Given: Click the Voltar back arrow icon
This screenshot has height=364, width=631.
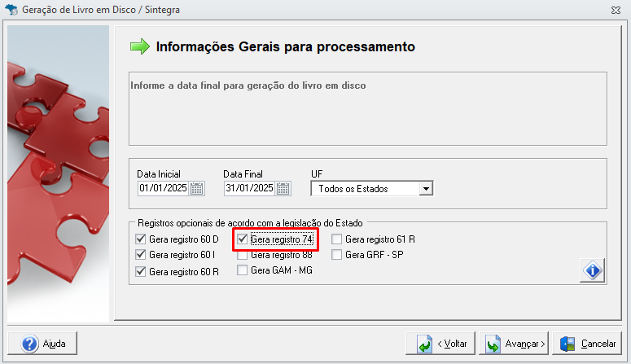Looking at the screenshot, I should (424, 344).
